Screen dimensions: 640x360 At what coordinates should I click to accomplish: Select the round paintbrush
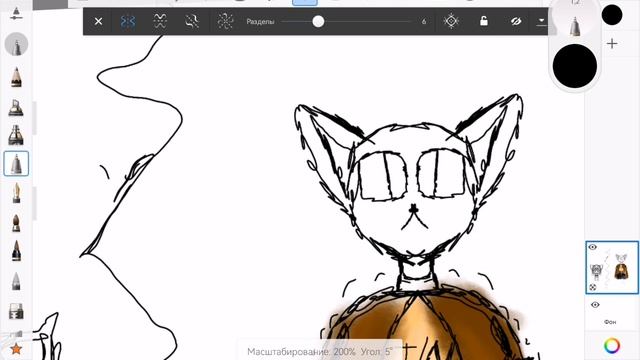click(16, 223)
